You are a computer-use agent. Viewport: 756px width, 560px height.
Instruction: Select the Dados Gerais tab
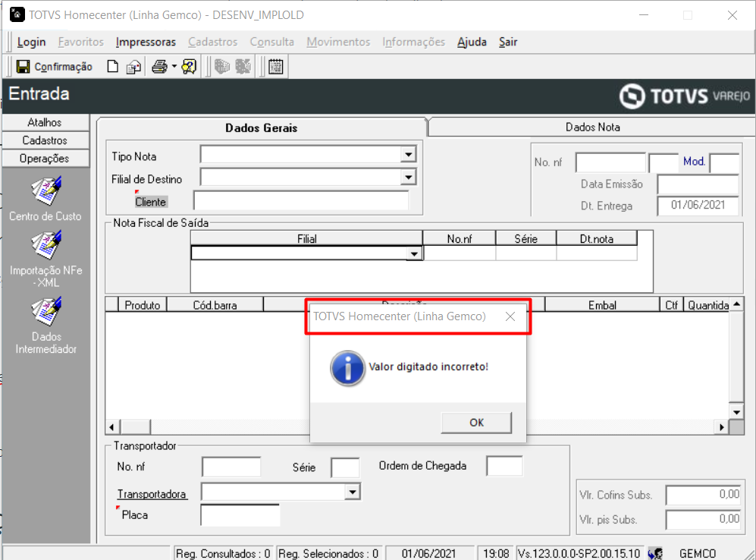[262, 127]
